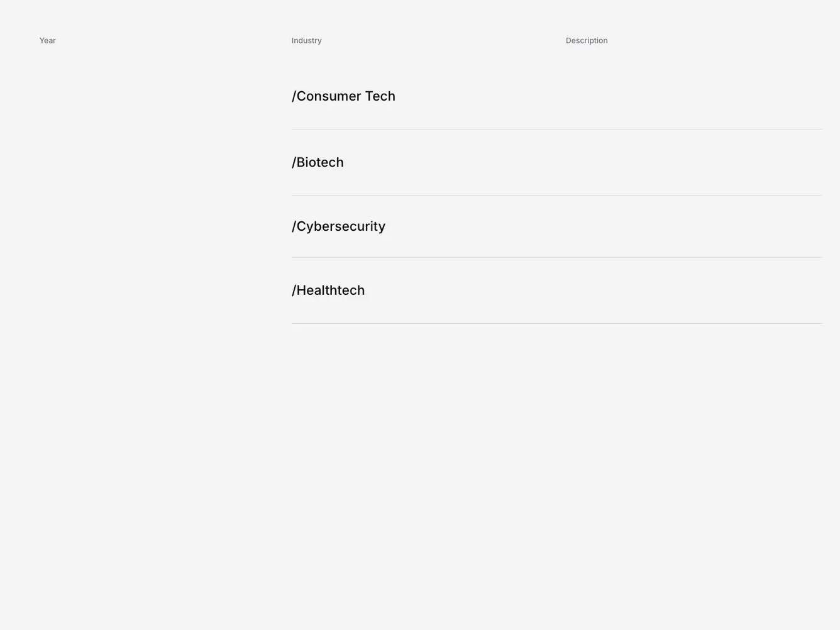Click divider line below Healthtech

coord(556,323)
